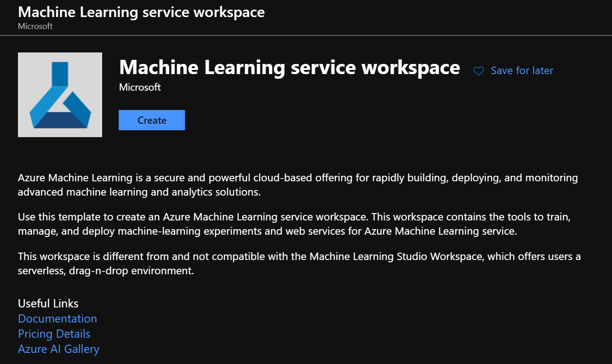Screen dimensions: 612x364
Task: Click the heart Save for later icon
Action: 479,71
